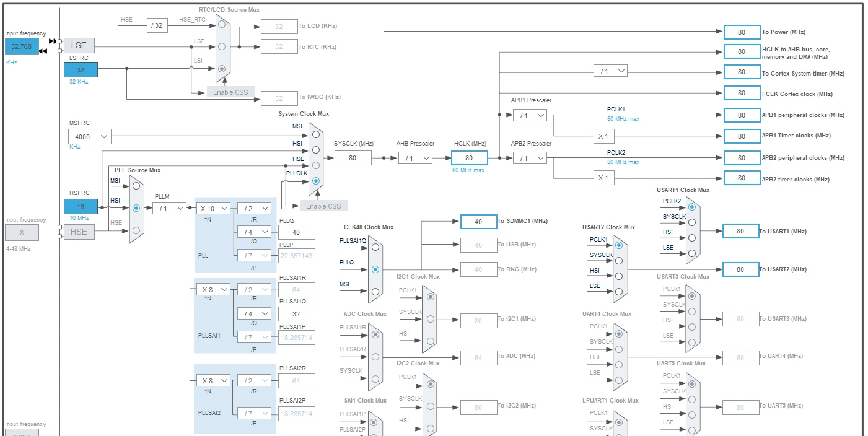Screen dimensions: 868x436
Task: Click the HCLK (MHz) 80 input field
Action: click(470, 159)
